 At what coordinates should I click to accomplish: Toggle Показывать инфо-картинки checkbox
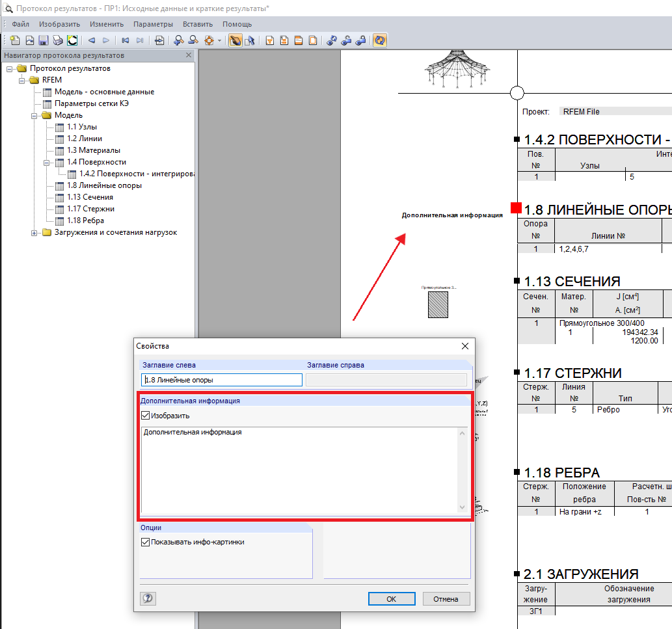(145, 542)
